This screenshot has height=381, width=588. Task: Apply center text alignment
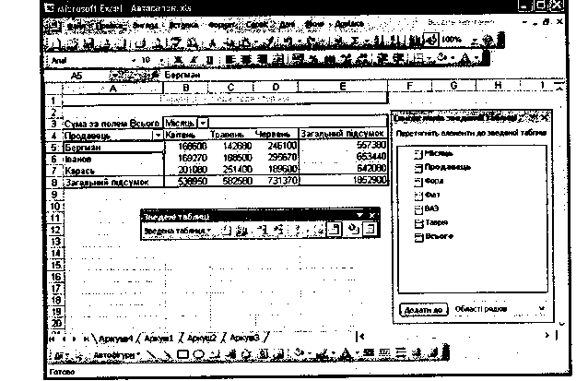(246, 60)
